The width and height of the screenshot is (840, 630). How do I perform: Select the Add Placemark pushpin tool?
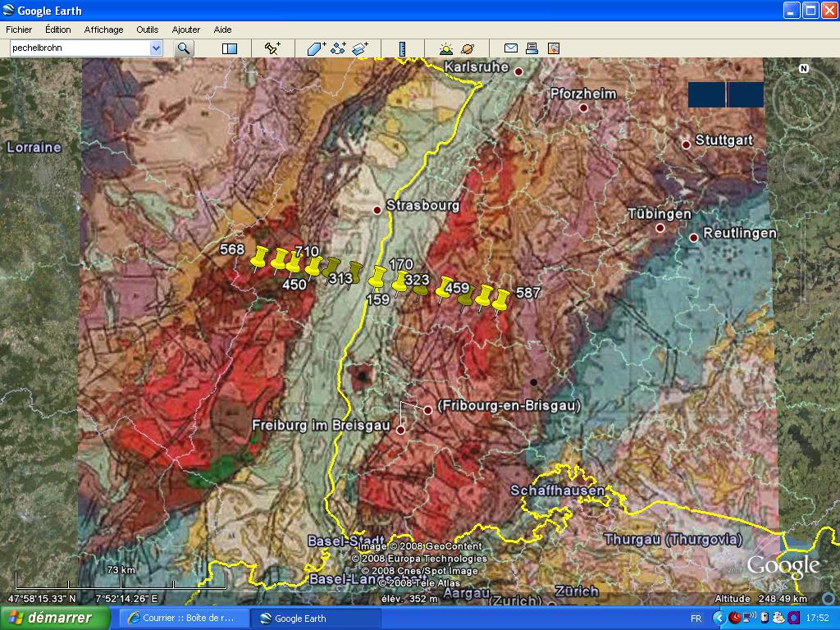pos(271,48)
